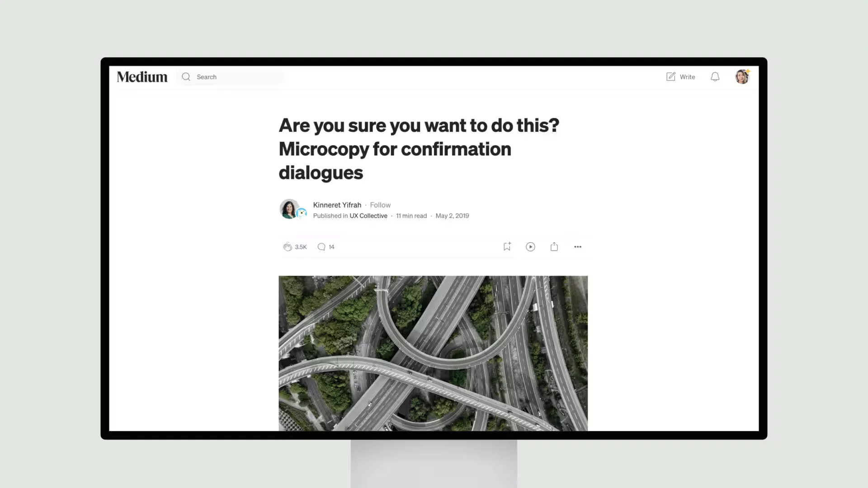
Task: Click the 14 comments count
Action: (x=331, y=247)
